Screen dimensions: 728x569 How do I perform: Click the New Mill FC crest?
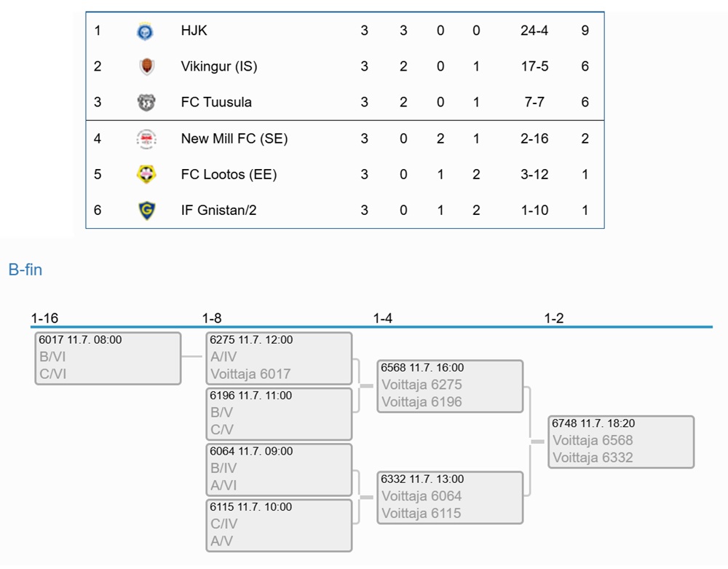146,139
